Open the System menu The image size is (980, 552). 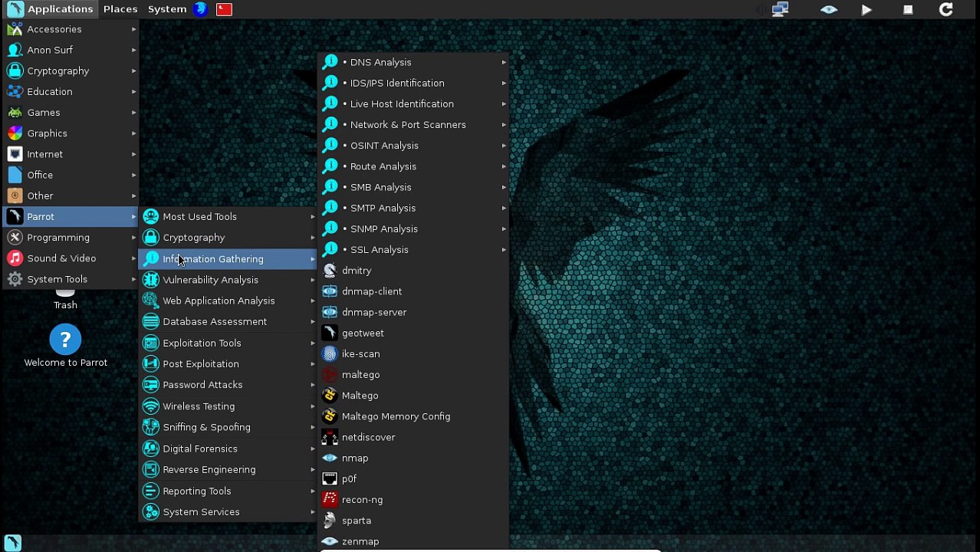tap(167, 9)
